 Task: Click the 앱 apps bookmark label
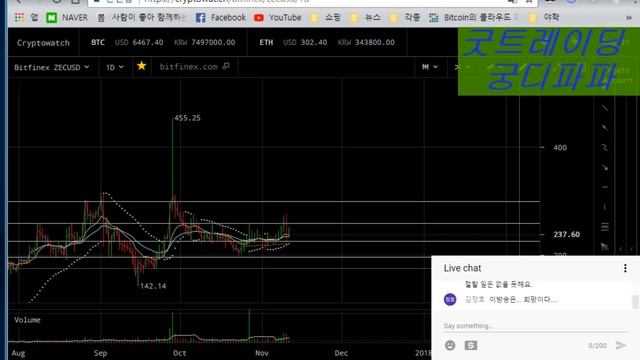(x=34, y=18)
